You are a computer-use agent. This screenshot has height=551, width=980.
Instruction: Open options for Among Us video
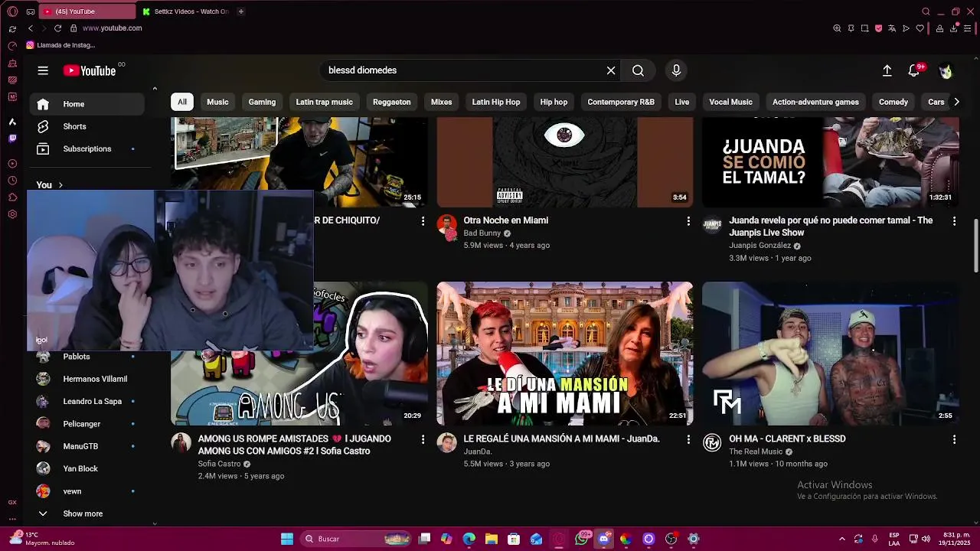point(423,440)
